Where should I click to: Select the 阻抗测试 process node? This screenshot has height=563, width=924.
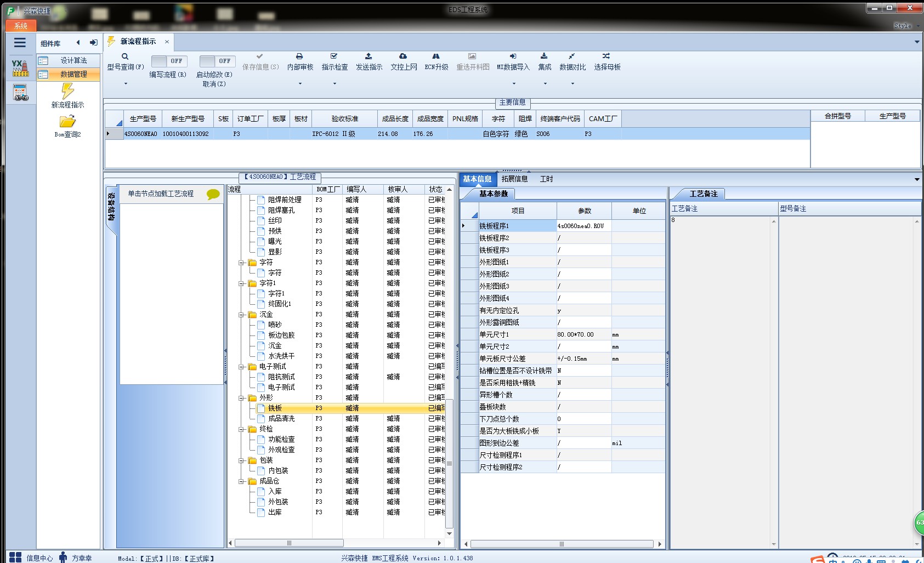pyautogui.click(x=281, y=377)
